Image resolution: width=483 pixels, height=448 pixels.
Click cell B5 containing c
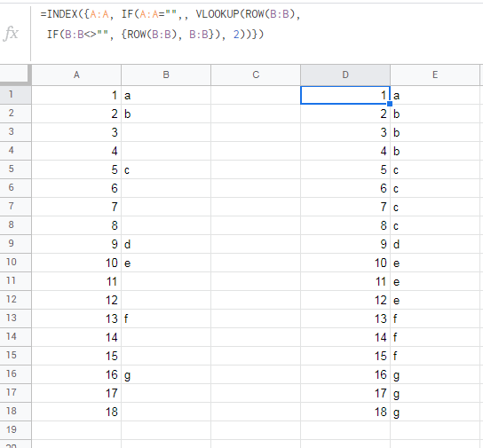point(166,169)
